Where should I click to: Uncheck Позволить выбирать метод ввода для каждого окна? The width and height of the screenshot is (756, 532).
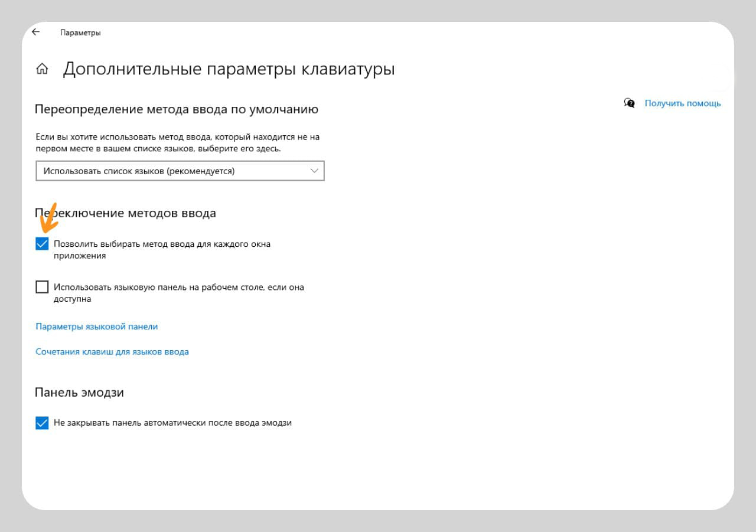(x=42, y=243)
